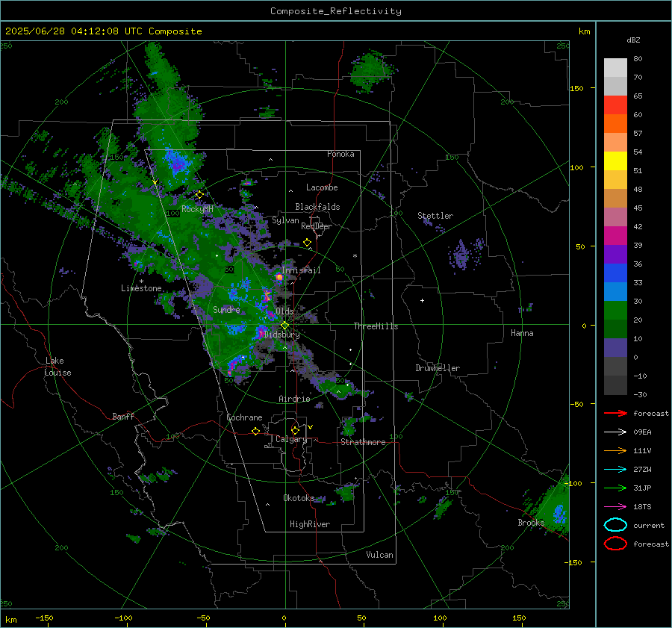Click the asterisk marker east of Innisfail
This screenshot has height=628, width=672.
pos(355,256)
